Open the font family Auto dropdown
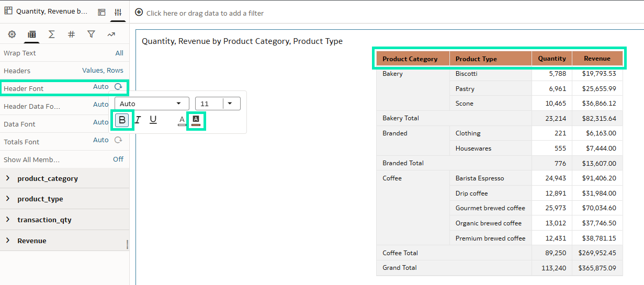Viewport: 644px width, 285px height. 152,104
